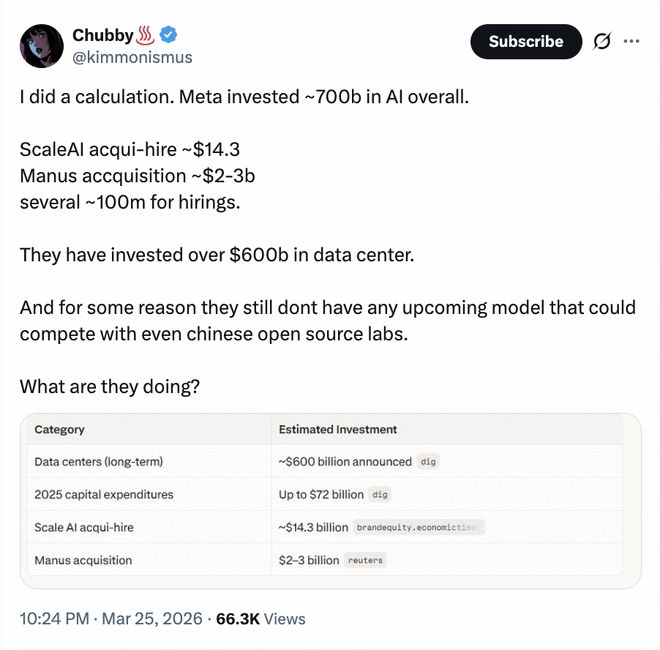Select the Scale AI acqui-hire table row
The image size is (660, 650).
(84, 528)
